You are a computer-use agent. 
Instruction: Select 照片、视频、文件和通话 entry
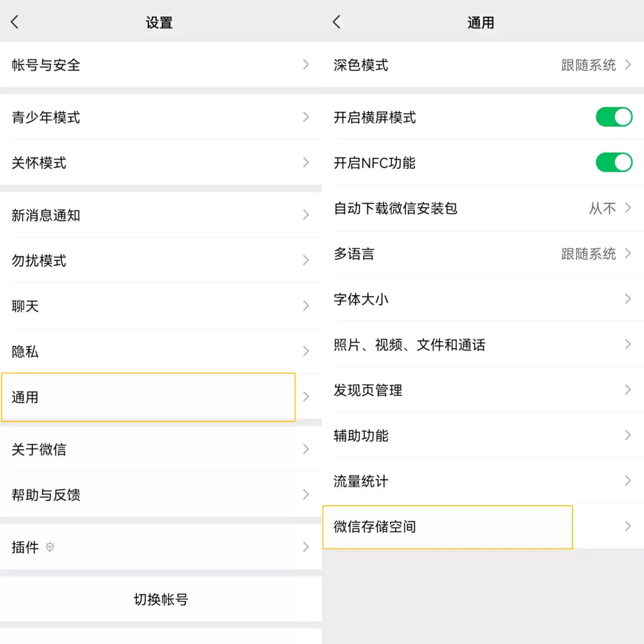(x=410, y=345)
